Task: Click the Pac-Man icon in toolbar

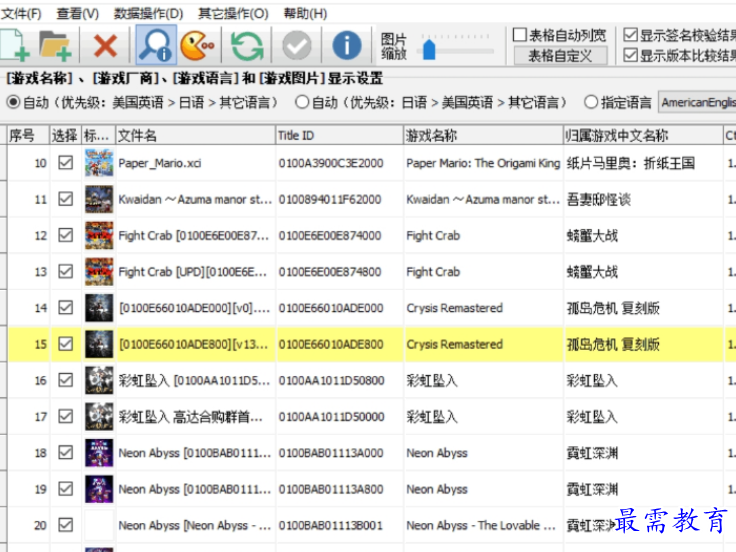Action: click(197, 46)
